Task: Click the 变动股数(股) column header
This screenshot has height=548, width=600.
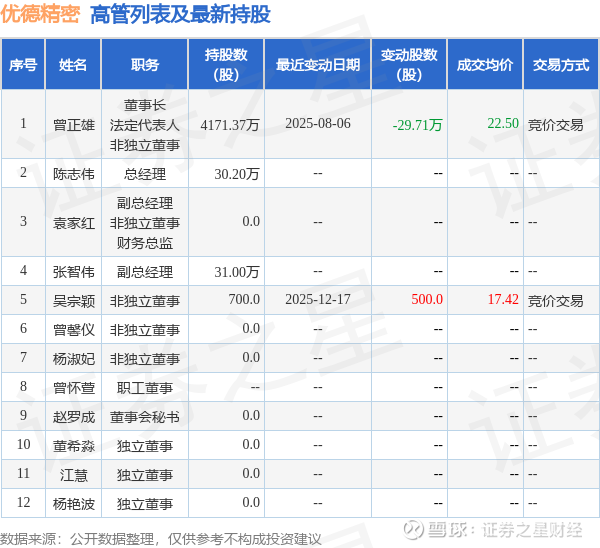Action: click(x=409, y=64)
